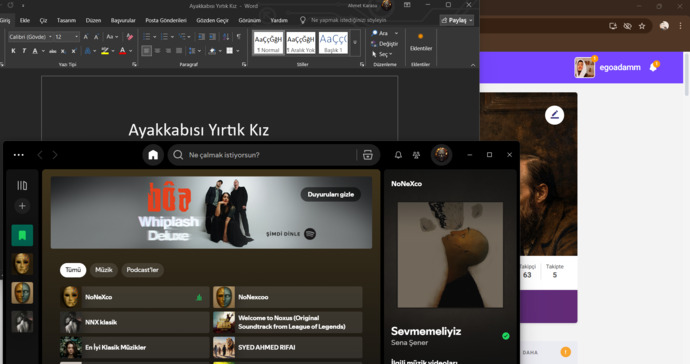
Task: Click the Eklentiler add-ins icon
Action: 421,37
